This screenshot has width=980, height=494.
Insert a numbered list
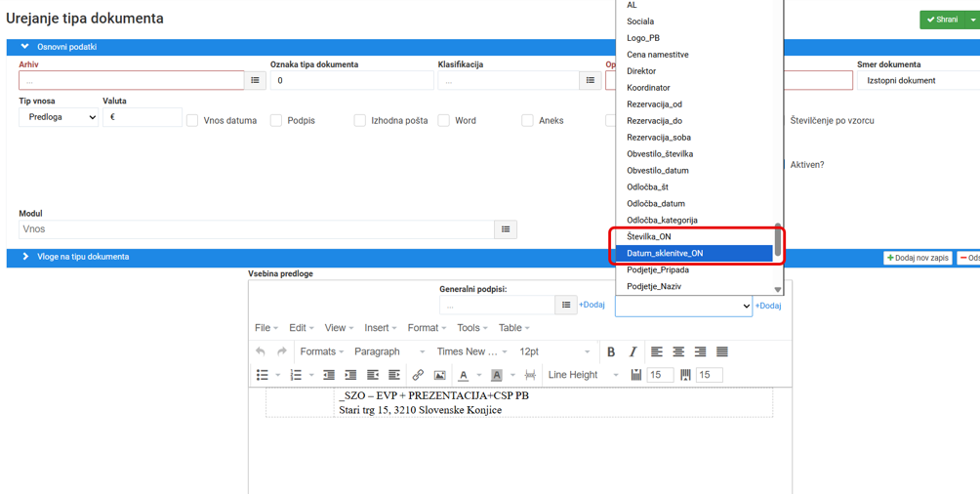(x=297, y=375)
